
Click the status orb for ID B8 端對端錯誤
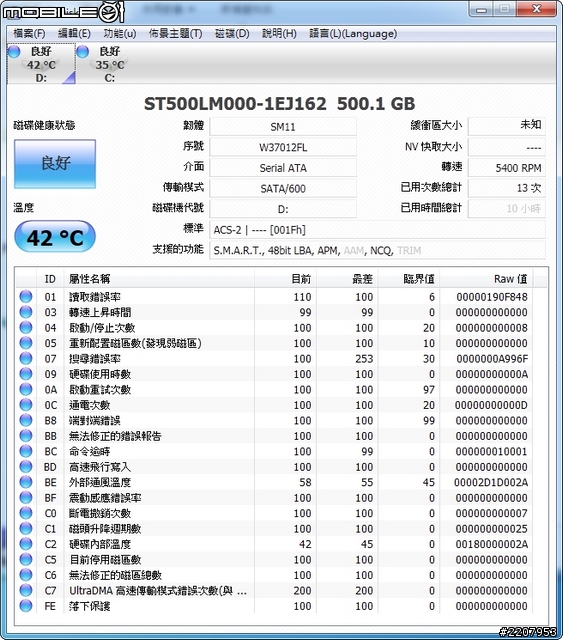[x=26, y=420]
